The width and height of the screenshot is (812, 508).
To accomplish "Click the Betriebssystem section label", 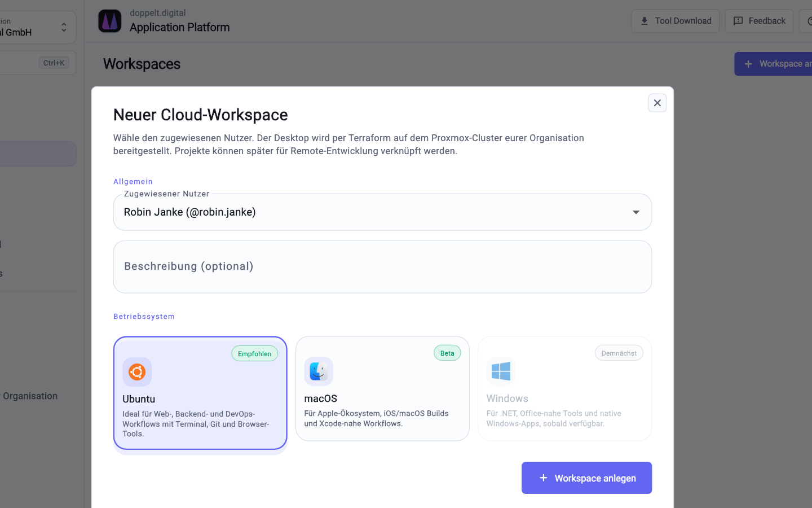I will (144, 316).
